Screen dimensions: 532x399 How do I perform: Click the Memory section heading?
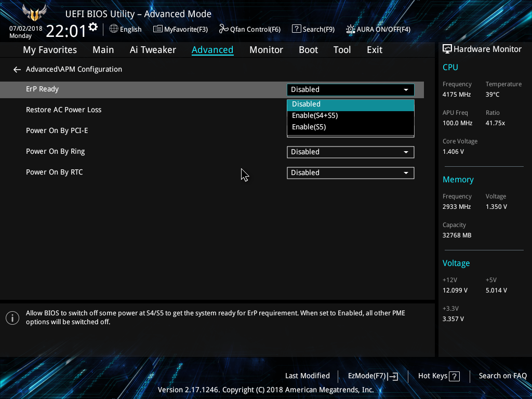pos(458,180)
